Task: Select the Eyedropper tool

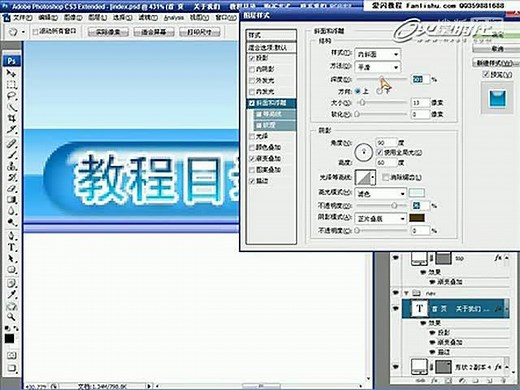Action: 11,295
